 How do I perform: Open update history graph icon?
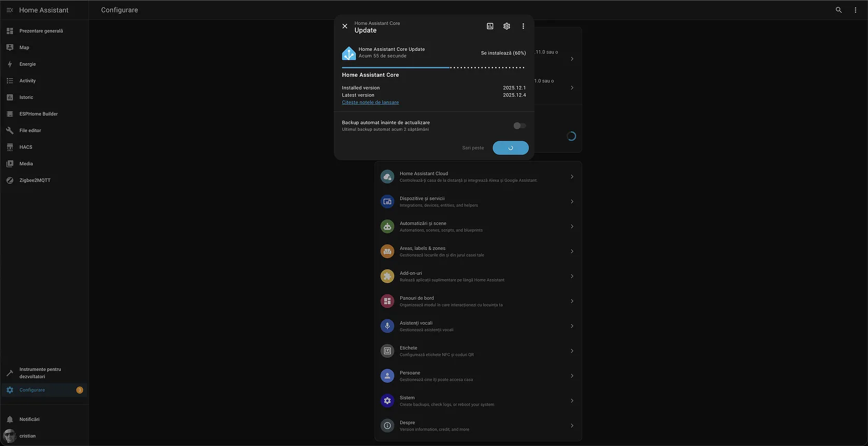pyautogui.click(x=490, y=26)
